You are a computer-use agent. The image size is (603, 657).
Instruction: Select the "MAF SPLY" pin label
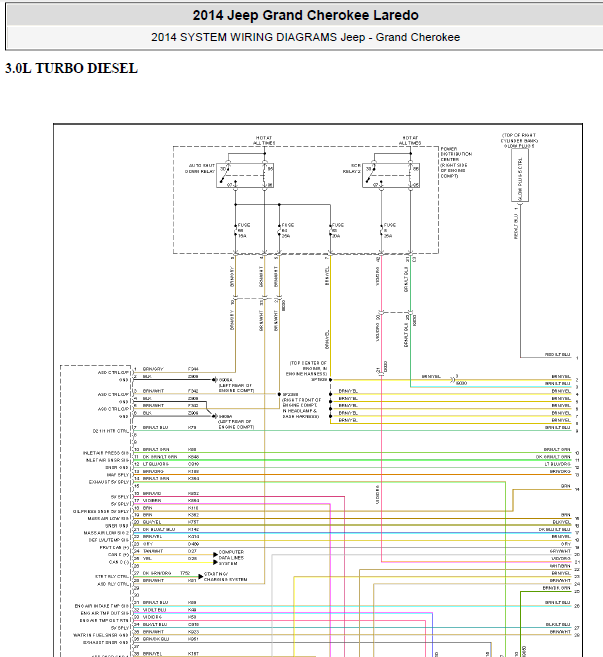coord(118,475)
